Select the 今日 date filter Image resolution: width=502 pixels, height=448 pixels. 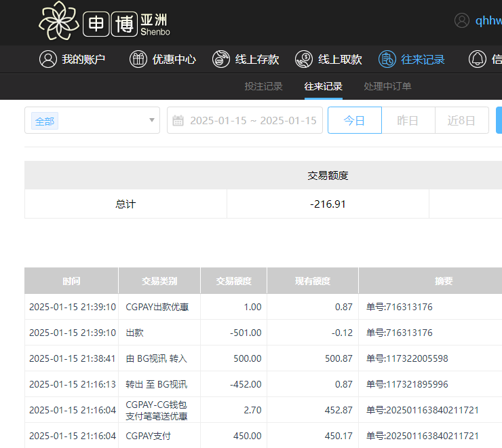354,121
